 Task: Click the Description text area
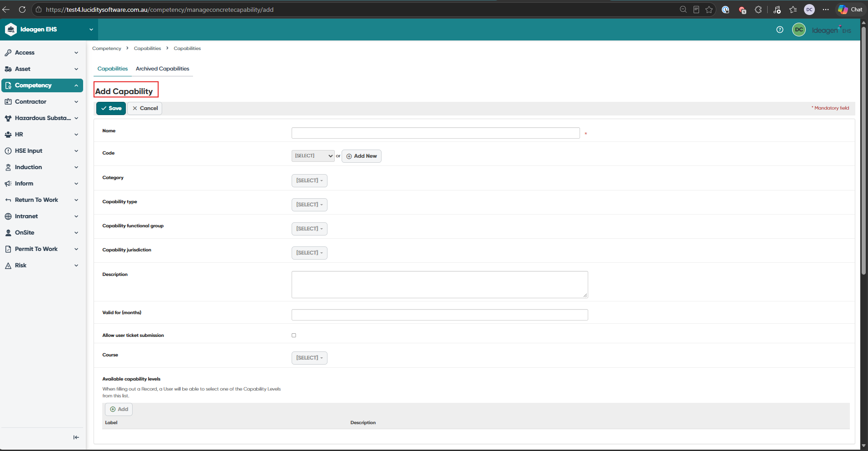click(440, 285)
